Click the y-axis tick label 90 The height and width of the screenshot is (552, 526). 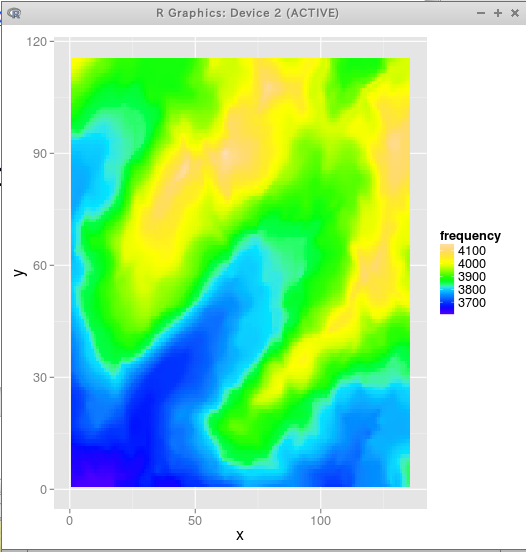point(40,153)
